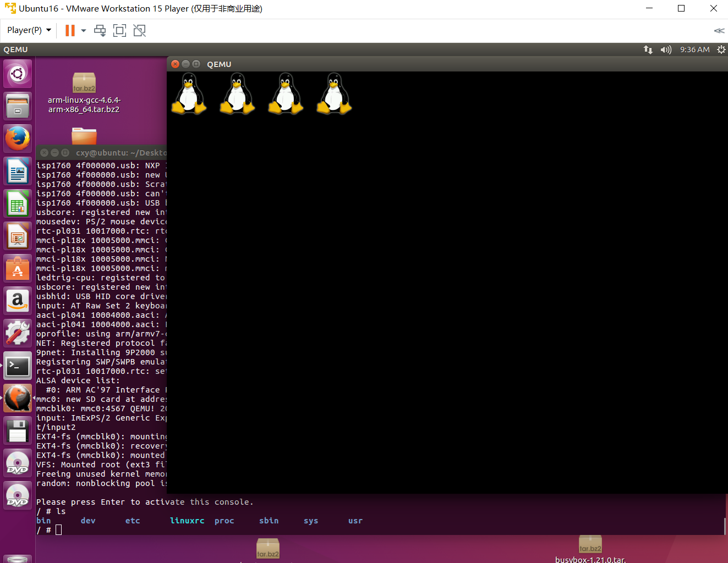Focus the running QEMU launcher icon
Screen dimensions: 728x563
tap(18, 398)
